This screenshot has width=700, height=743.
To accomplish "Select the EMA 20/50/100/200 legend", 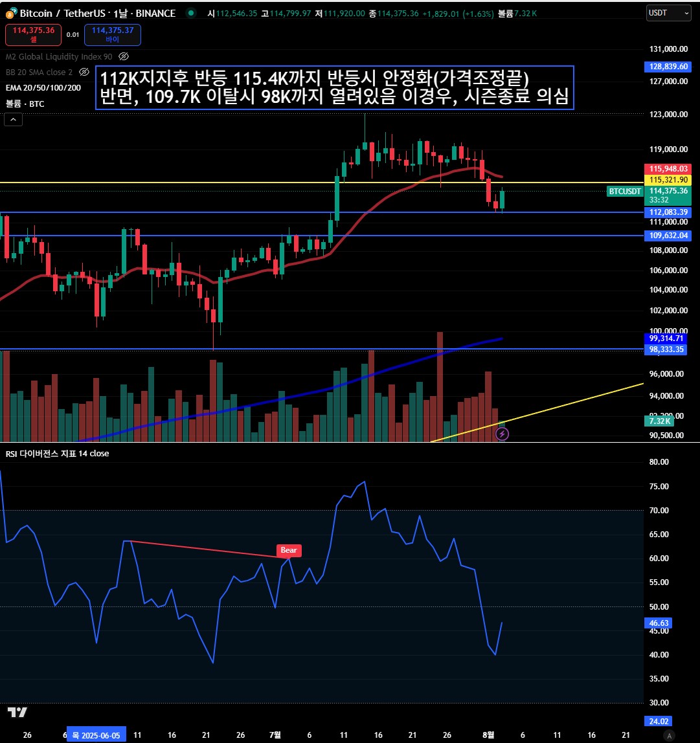I will [43, 87].
